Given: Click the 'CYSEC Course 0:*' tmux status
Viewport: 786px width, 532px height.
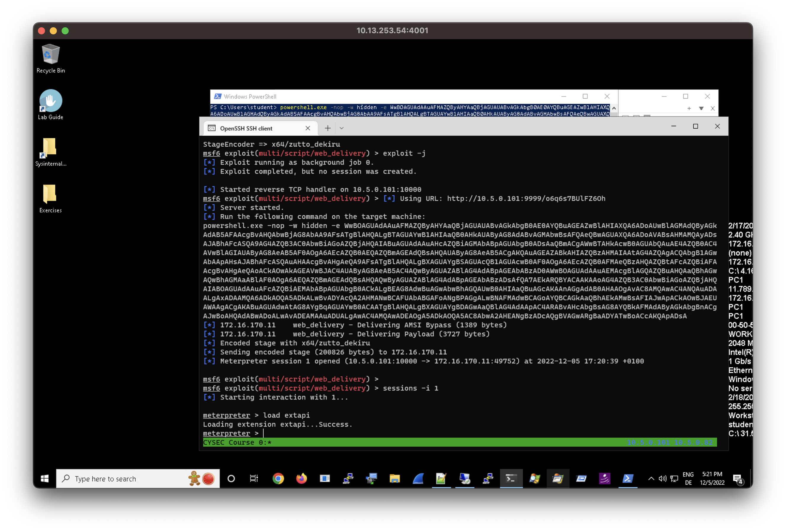Looking at the screenshot, I should (237, 442).
